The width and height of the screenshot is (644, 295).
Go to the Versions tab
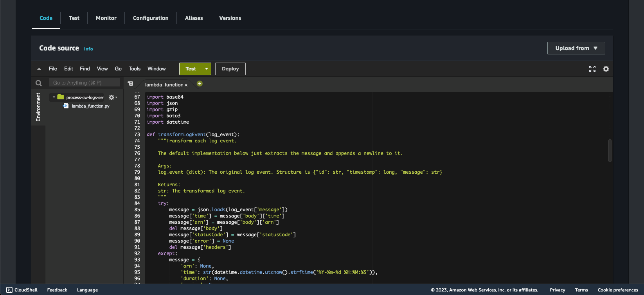click(230, 18)
